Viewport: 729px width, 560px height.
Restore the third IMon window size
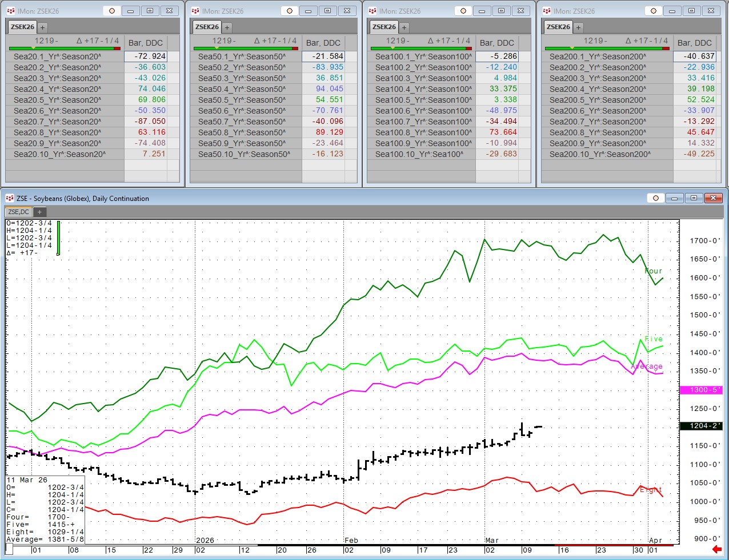click(501, 11)
